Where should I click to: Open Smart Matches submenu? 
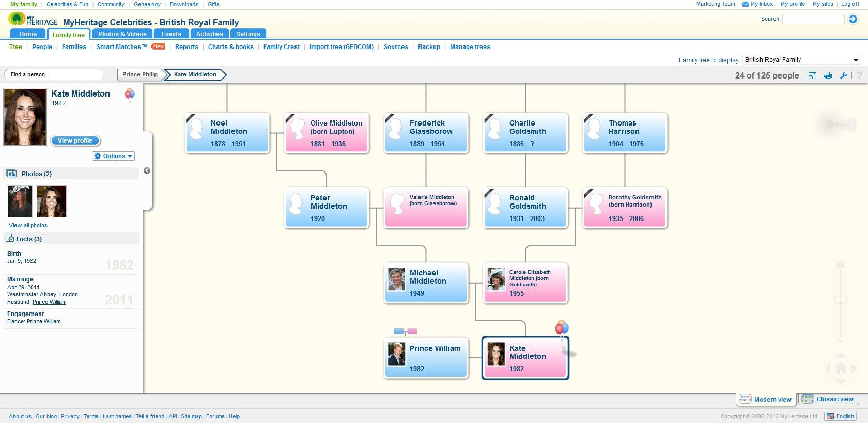(x=122, y=47)
